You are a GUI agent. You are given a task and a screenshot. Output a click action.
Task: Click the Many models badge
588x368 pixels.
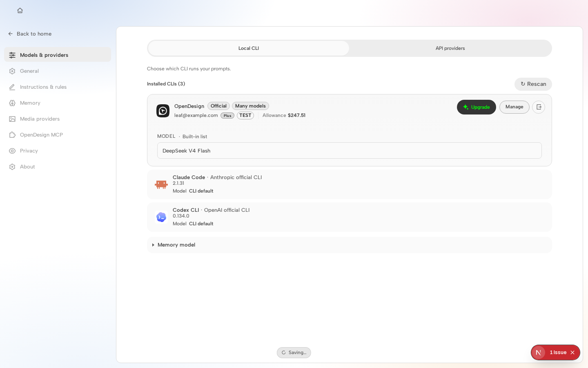(250, 106)
